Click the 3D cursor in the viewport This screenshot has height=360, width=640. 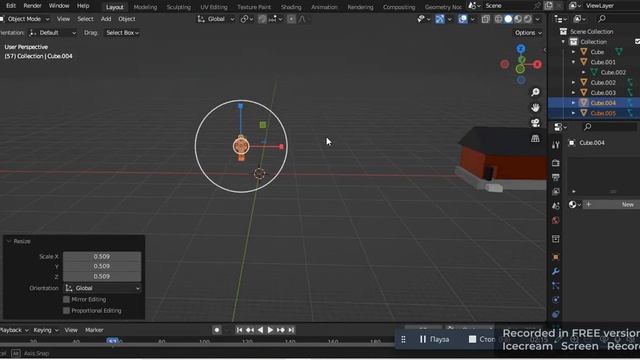click(x=259, y=173)
